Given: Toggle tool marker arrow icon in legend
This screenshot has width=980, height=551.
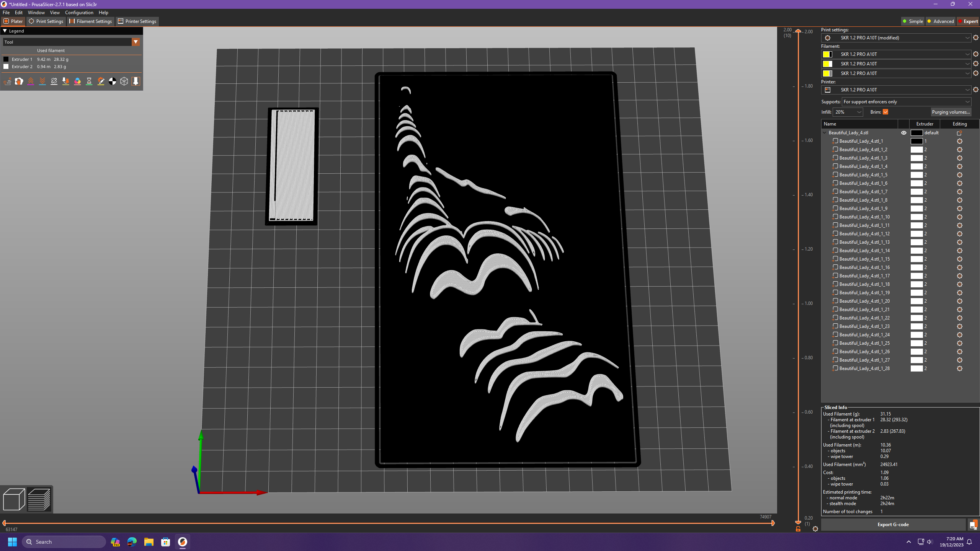Looking at the screenshot, I should coord(136,81).
